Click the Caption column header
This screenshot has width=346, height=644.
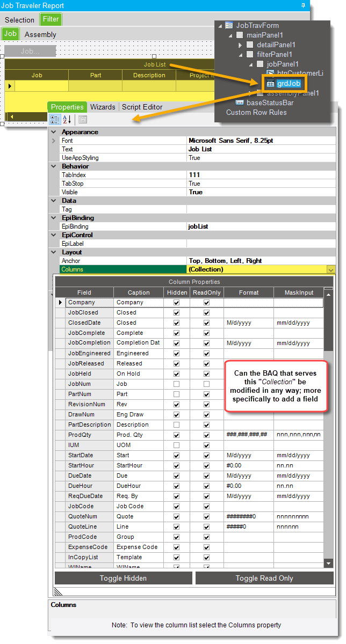click(x=139, y=292)
